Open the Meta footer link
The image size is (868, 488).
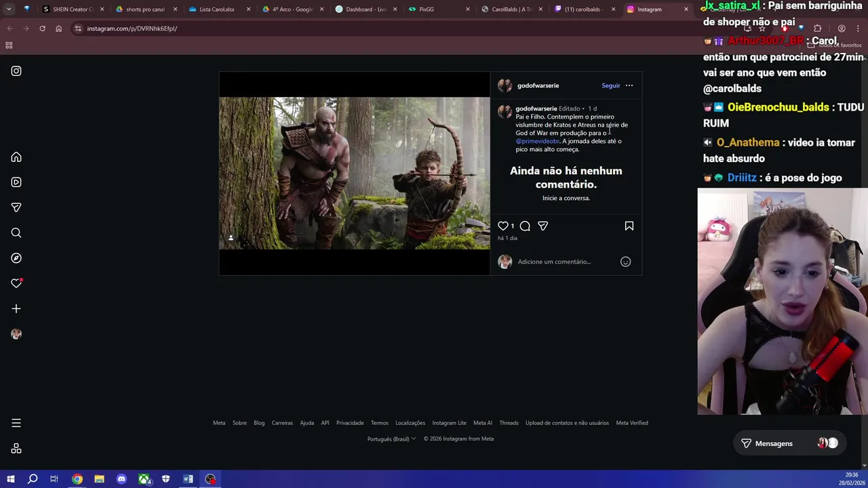(x=219, y=423)
